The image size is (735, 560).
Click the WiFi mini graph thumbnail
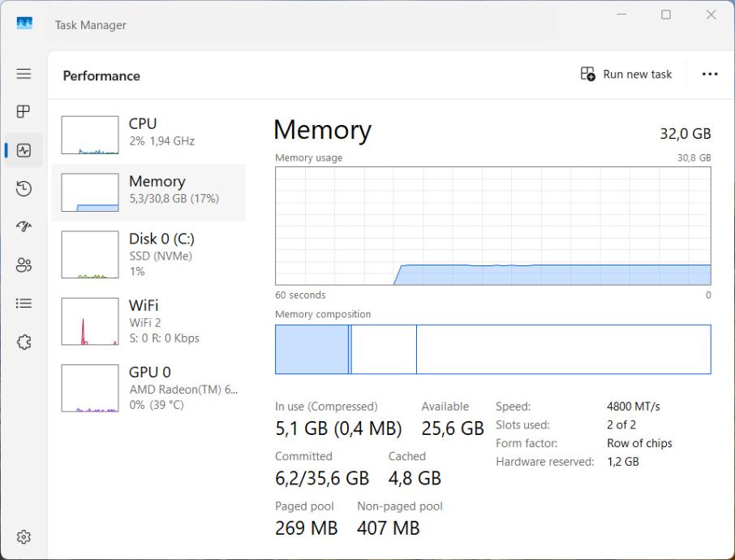(90, 321)
